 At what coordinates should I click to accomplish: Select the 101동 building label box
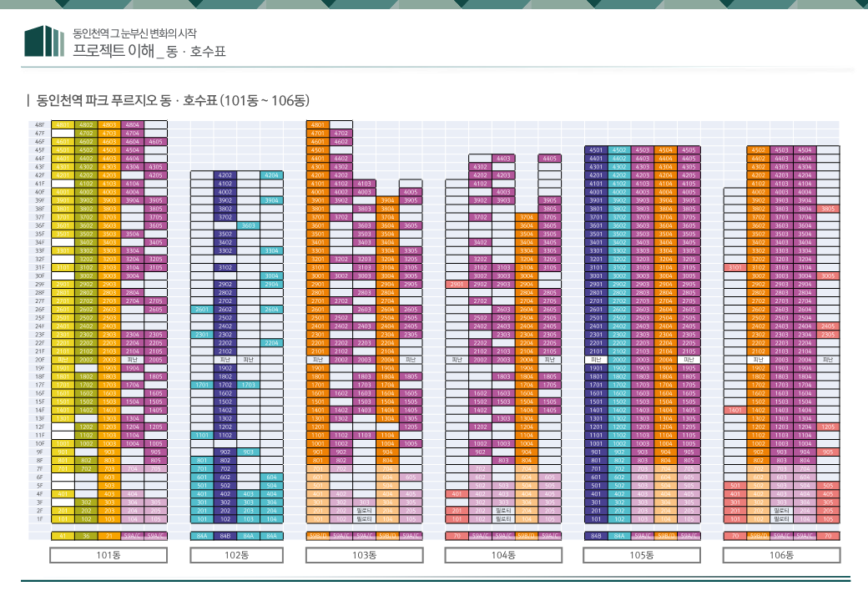[x=108, y=555]
